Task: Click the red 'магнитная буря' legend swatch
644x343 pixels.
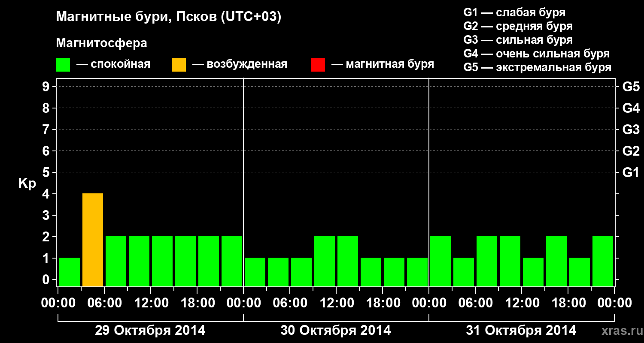Action: pyautogui.click(x=318, y=65)
